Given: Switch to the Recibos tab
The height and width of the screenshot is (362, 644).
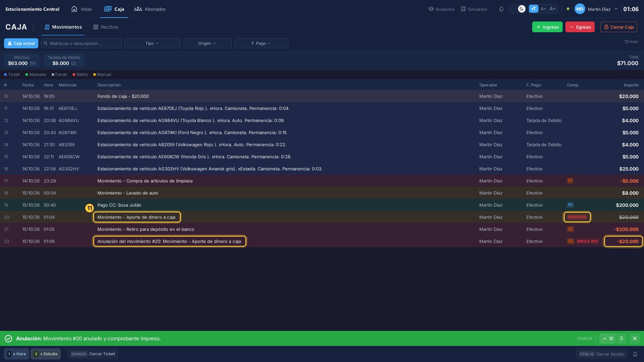Looking at the screenshot, I should (106, 27).
